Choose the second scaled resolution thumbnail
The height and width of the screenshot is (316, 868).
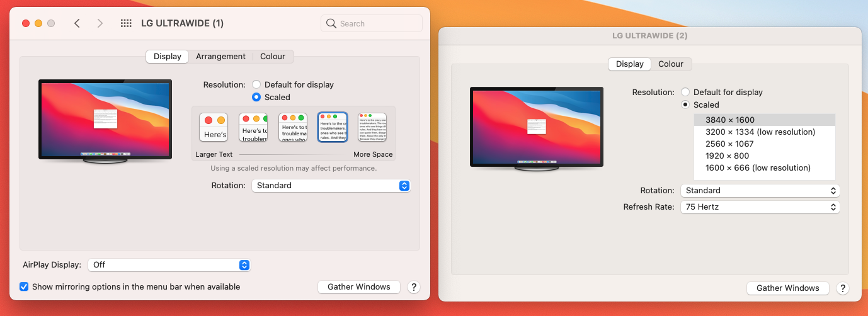[253, 127]
